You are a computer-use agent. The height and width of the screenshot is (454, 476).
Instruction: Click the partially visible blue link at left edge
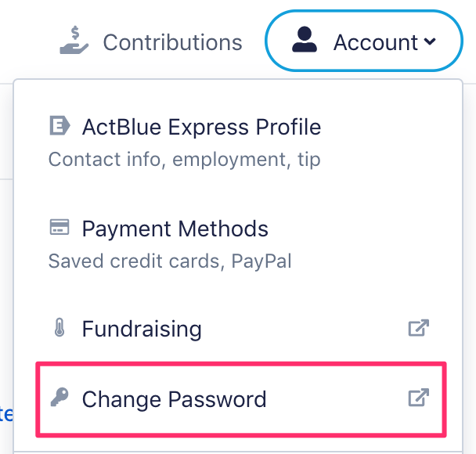[x=6, y=415]
